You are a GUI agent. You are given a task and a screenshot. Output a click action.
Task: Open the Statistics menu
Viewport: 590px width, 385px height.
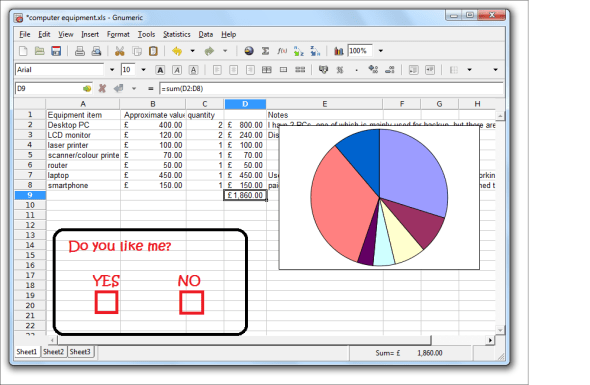[x=177, y=35]
